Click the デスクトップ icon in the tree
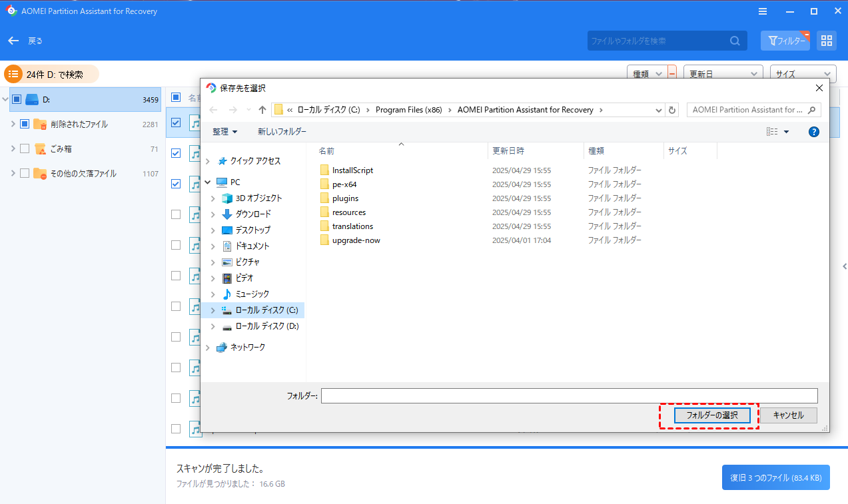This screenshot has width=848, height=504. point(227,230)
